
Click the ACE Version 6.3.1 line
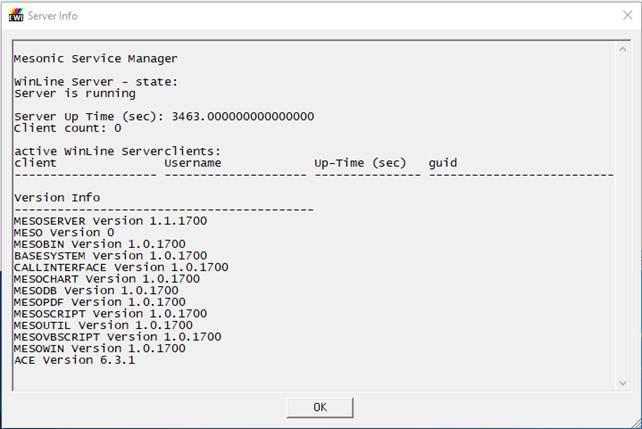75,360
